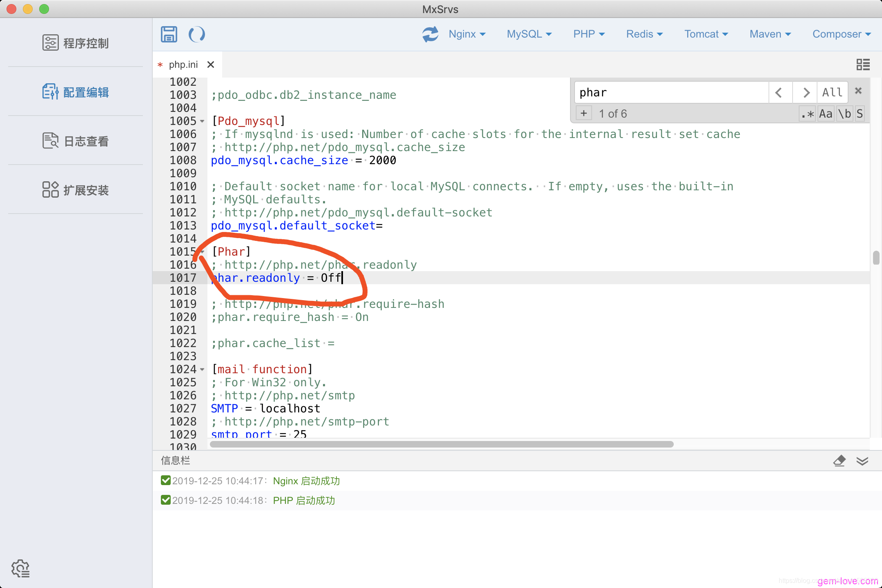Collapse the info bar with double chevron

pyautogui.click(x=862, y=461)
